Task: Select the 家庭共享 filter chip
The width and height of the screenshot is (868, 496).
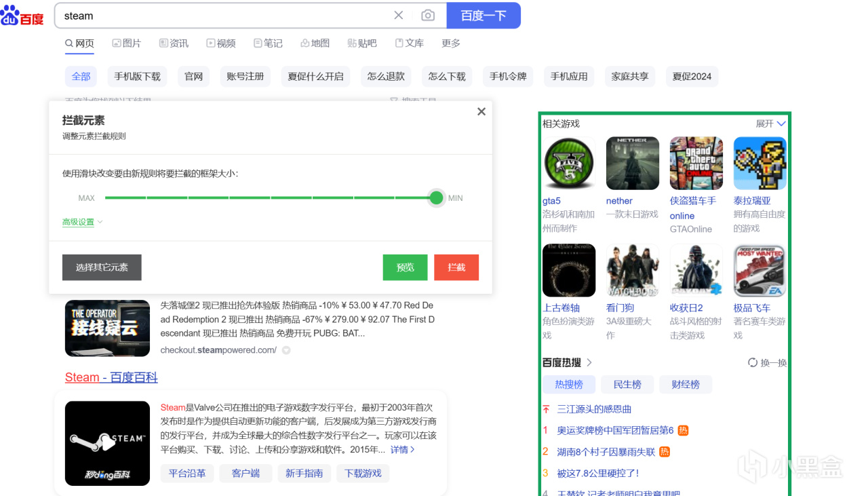Action: click(x=630, y=77)
